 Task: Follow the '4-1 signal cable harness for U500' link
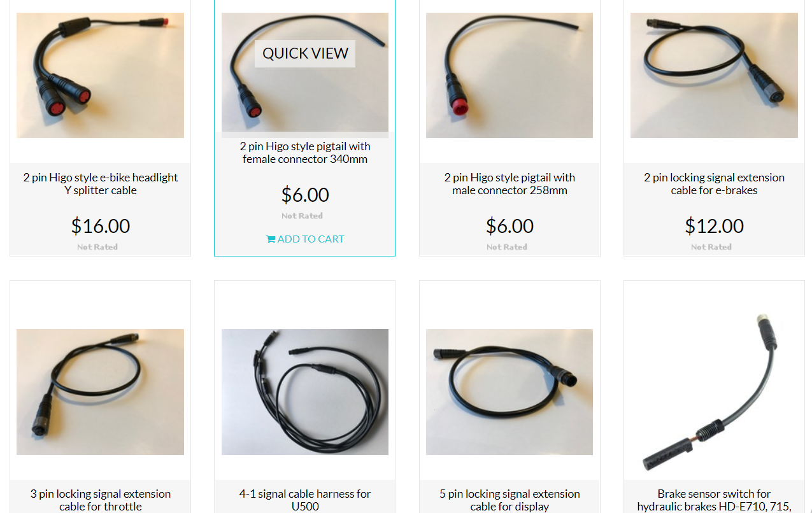tap(305, 500)
